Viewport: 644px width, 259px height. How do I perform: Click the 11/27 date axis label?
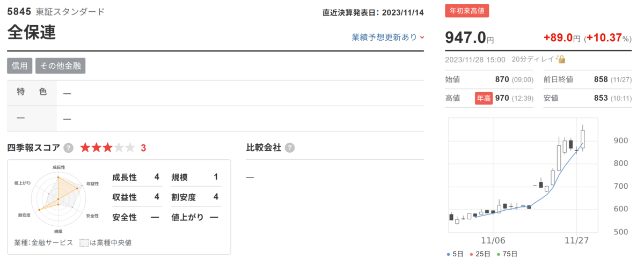coord(577,240)
